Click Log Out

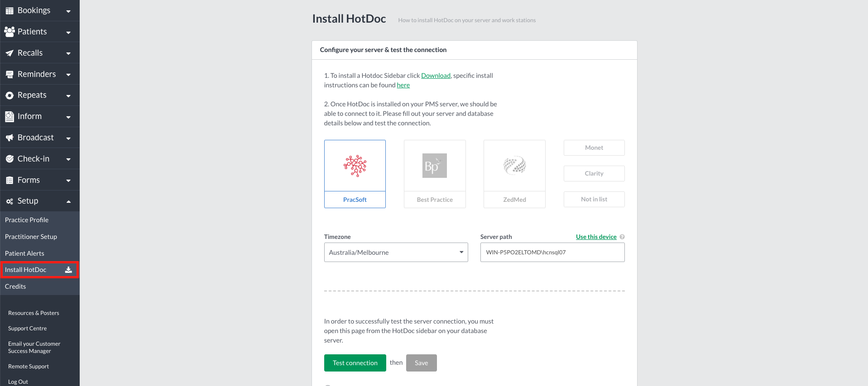18,382
